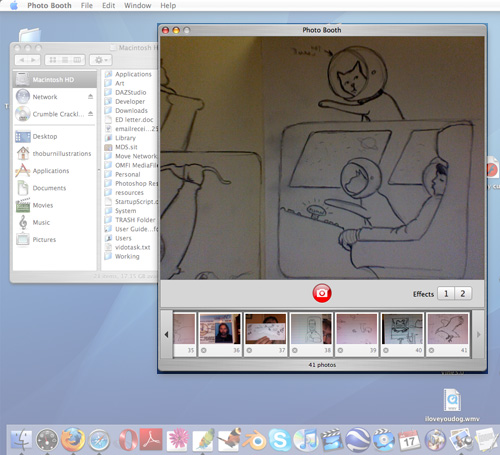Select the Working folder in Finder list
The width and height of the screenshot is (500, 455).
click(x=127, y=256)
